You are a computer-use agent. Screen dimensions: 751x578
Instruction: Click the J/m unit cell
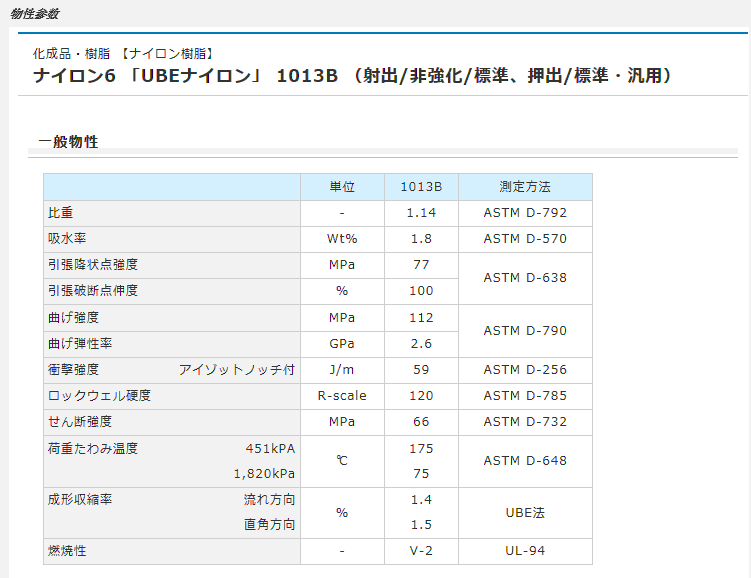[x=342, y=369]
